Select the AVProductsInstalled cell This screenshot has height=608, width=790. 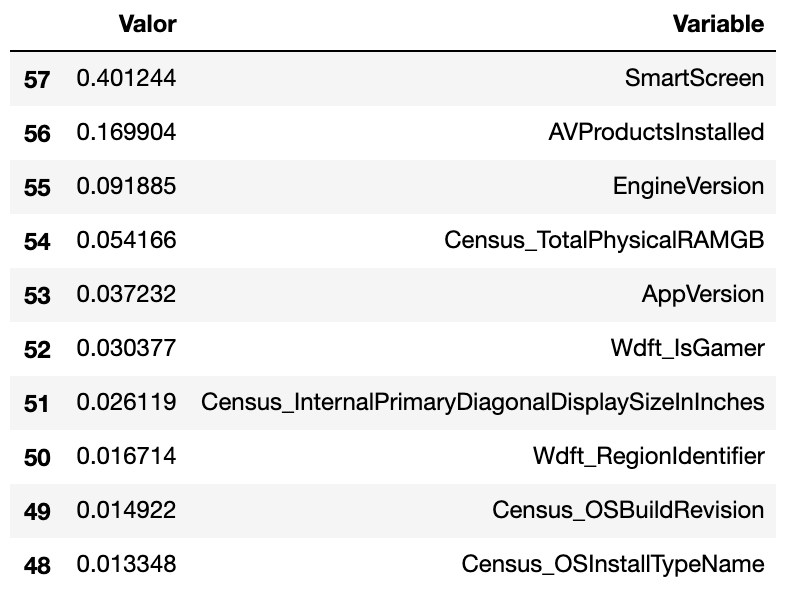(656, 132)
